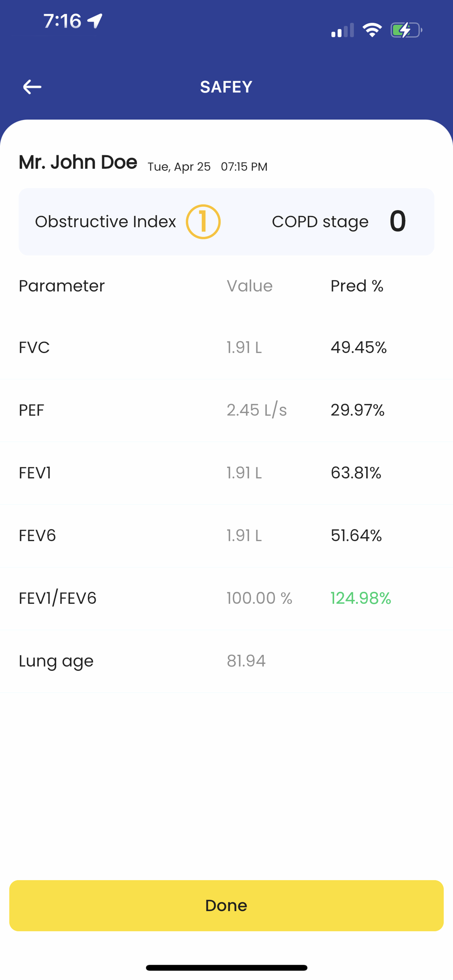Tap the Value column header
The image size is (453, 980).
click(250, 286)
